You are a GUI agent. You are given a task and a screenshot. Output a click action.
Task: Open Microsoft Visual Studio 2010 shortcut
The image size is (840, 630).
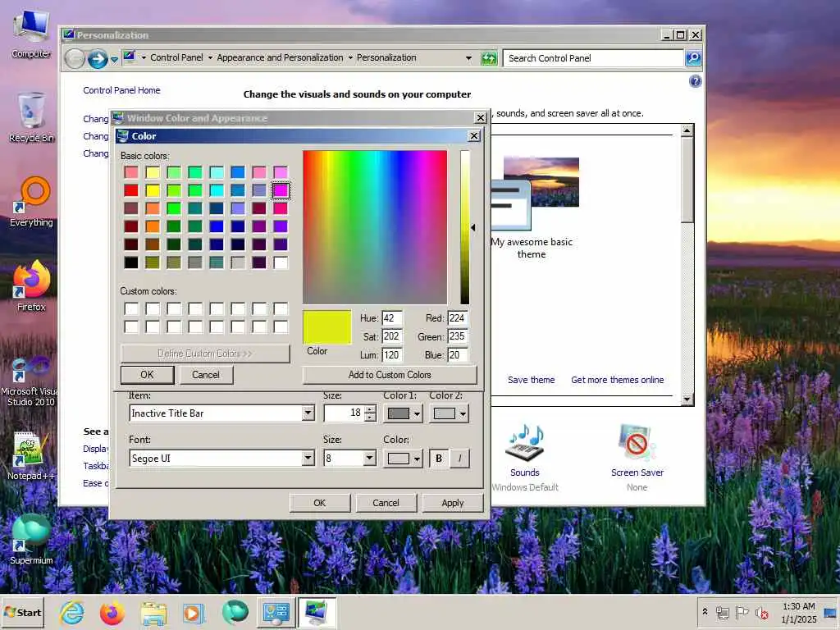click(30, 381)
